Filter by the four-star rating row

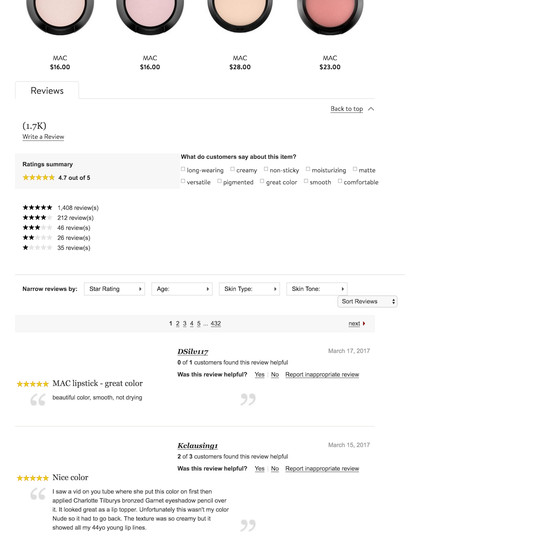(58, 218)
